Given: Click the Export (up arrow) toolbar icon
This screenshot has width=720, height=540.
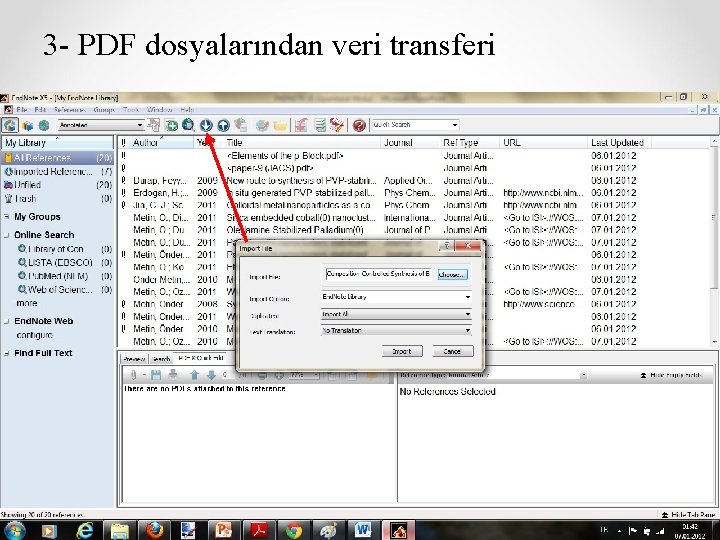Looking at the screenshot, I should tap(223, 125).
